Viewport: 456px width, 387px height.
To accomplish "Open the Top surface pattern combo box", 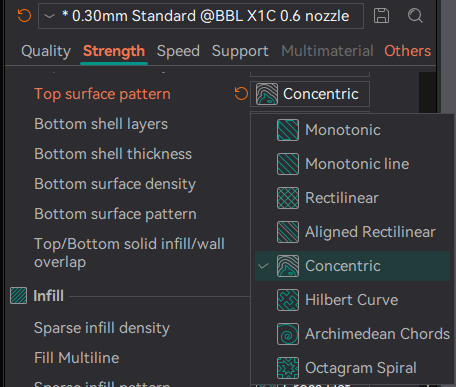I will tap(310, 94).
